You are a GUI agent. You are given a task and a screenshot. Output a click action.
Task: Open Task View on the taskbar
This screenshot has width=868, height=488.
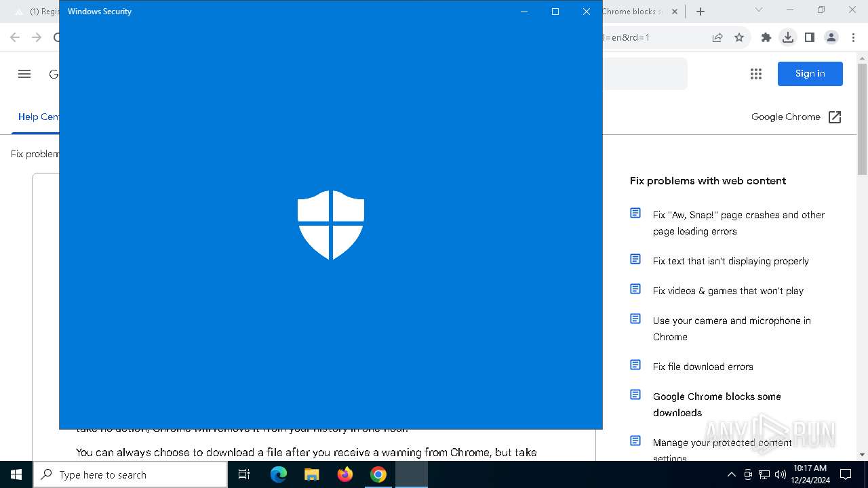point(244,474)
